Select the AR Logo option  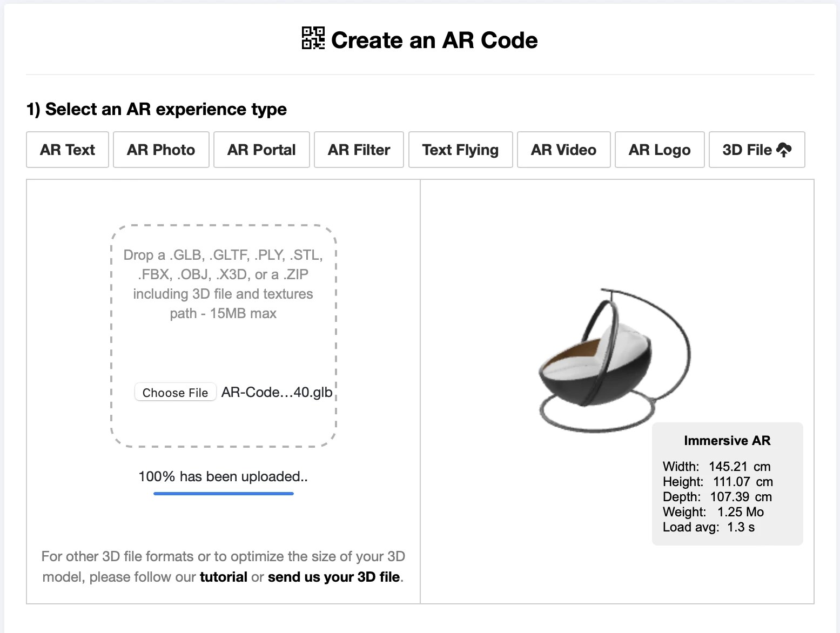click(x=659, y=150)
